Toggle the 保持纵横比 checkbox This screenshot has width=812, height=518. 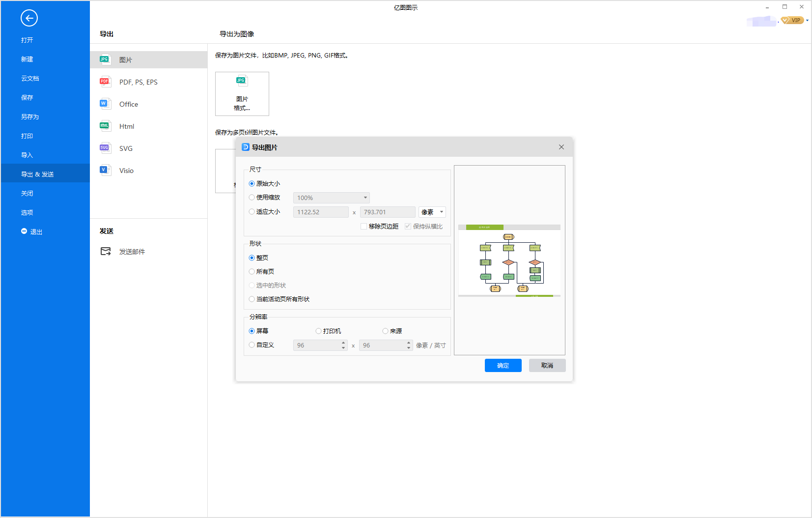(408, 226)
